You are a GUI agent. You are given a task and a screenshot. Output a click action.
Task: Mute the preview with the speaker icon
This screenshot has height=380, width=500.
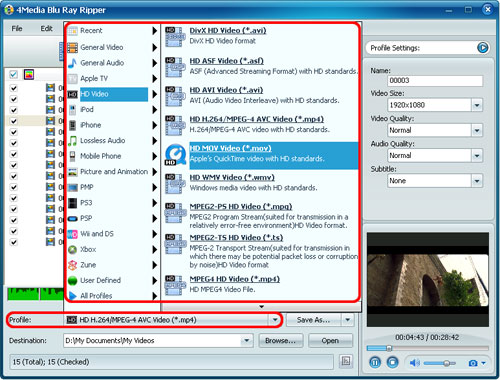pos(415,363)
